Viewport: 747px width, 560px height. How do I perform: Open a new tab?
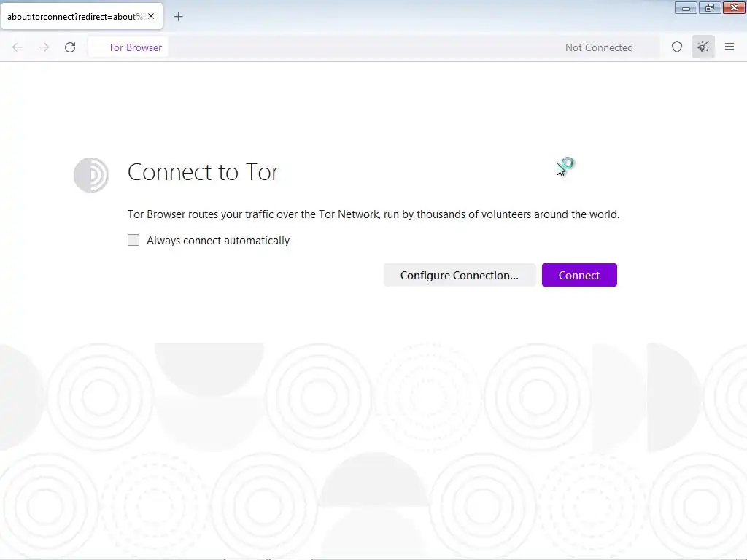click(x=178, y=17)
